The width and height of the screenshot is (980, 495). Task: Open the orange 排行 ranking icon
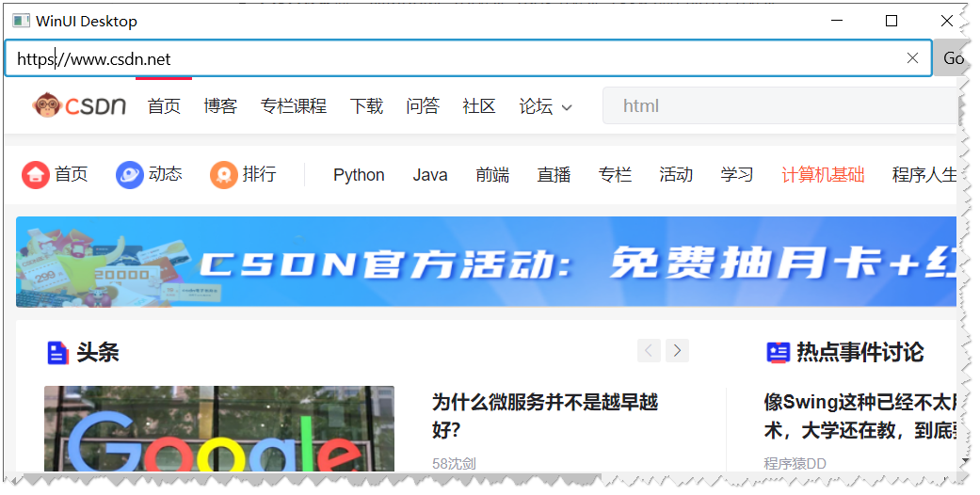[224, 174]
